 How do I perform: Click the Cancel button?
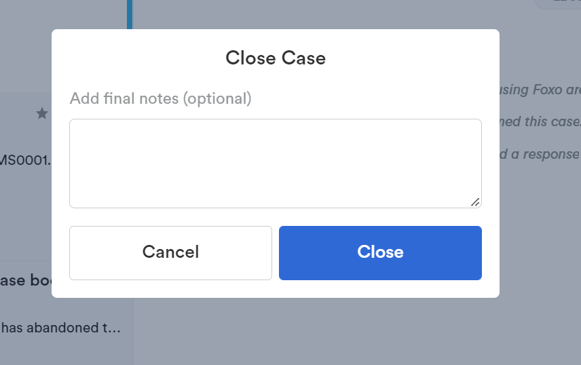tap(170, 253)
